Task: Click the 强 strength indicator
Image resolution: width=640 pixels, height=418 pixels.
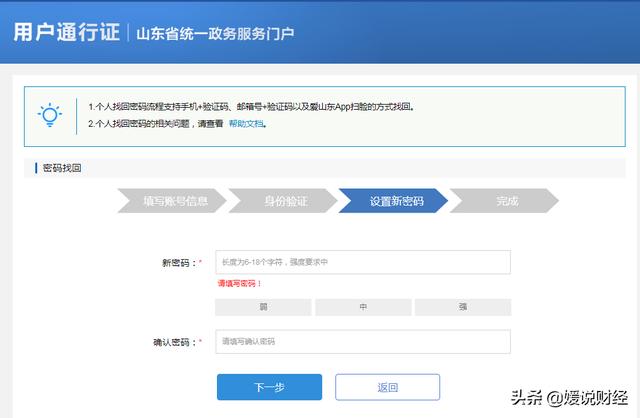Action: tap(463, 307)
